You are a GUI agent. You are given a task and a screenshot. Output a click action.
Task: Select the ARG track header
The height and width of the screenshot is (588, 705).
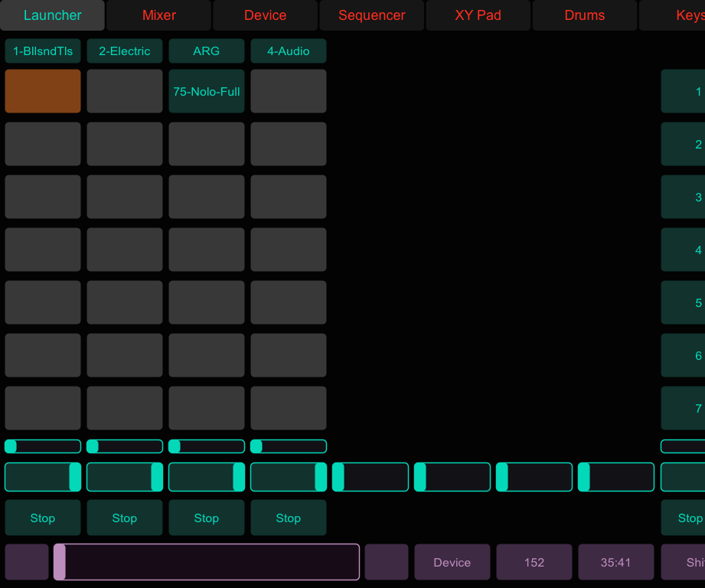coord(206,51)
